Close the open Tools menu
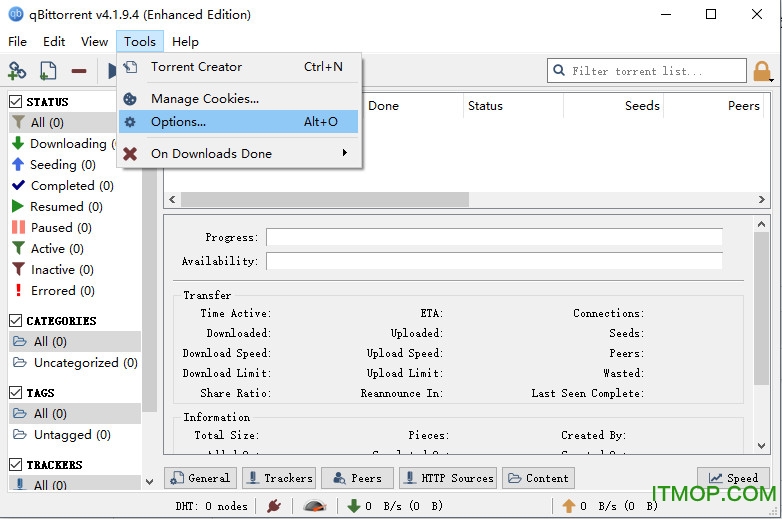Viewport: 782px width, 519px height. click(140, 41)
